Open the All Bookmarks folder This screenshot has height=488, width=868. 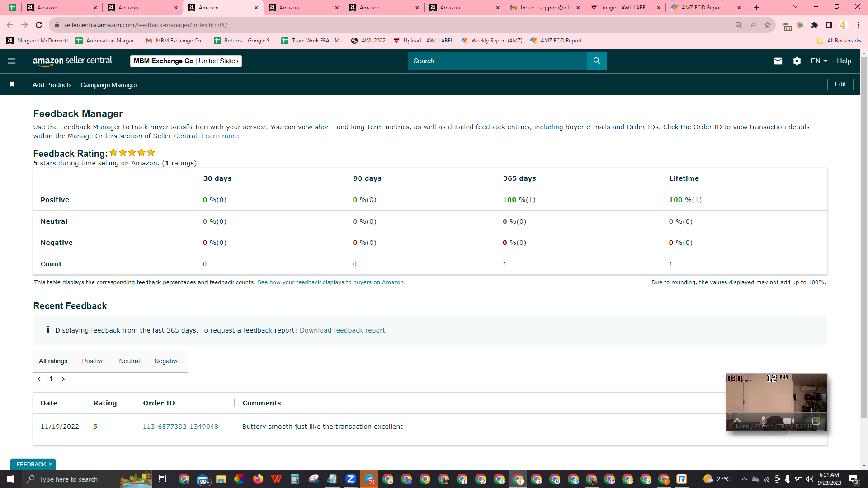(x=839, y=41)
